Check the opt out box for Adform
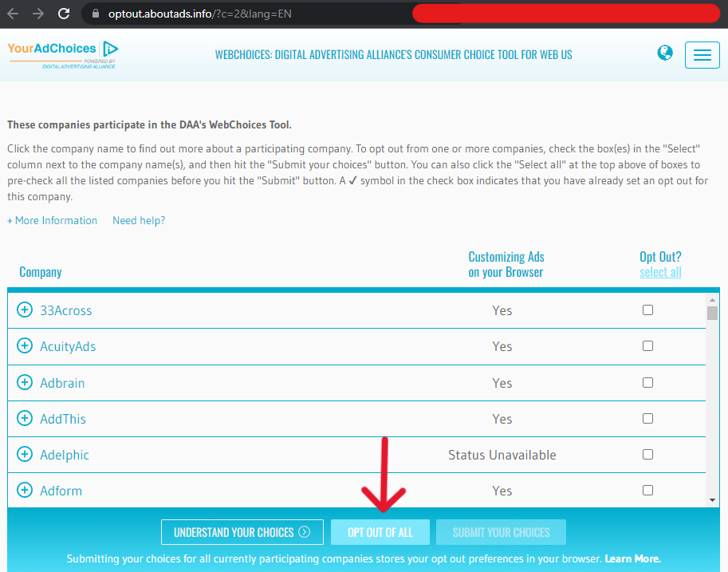Image resolution: width=728 pixels, height=572 pixels. [647, 490]
